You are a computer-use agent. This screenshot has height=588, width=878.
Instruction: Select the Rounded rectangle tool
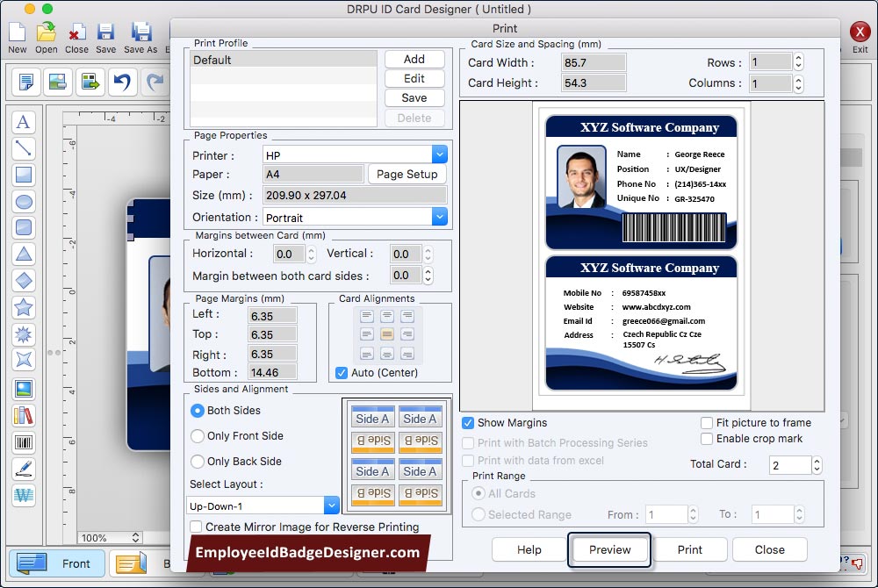pyautogui.click(x=24, y=227)
